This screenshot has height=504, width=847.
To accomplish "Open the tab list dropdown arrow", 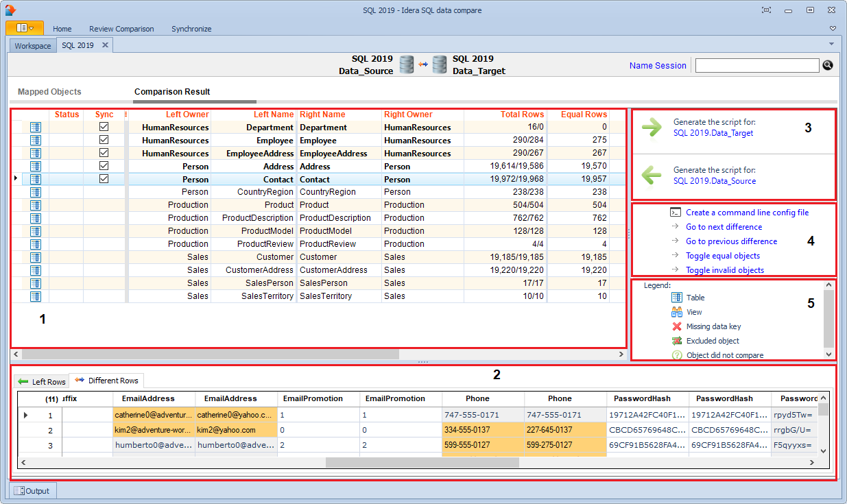I will 831,44.
